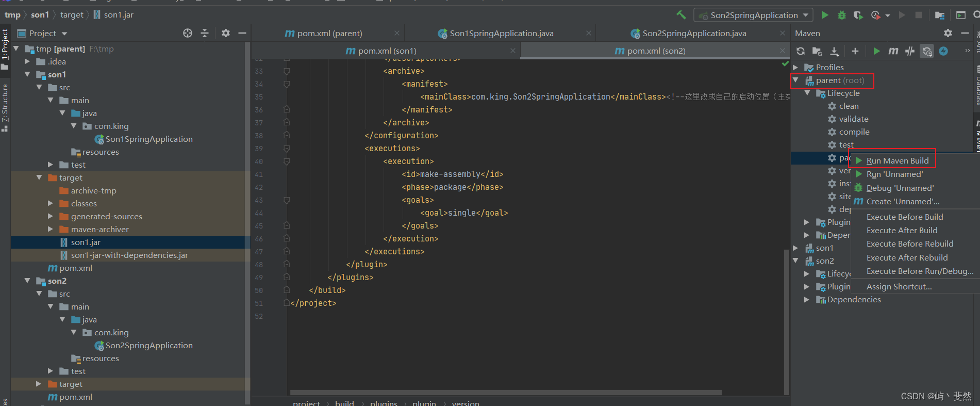Screen dimensions: 980x406
Task: Start debugging with the top toolbar bug icon
Action: point(841,15)
